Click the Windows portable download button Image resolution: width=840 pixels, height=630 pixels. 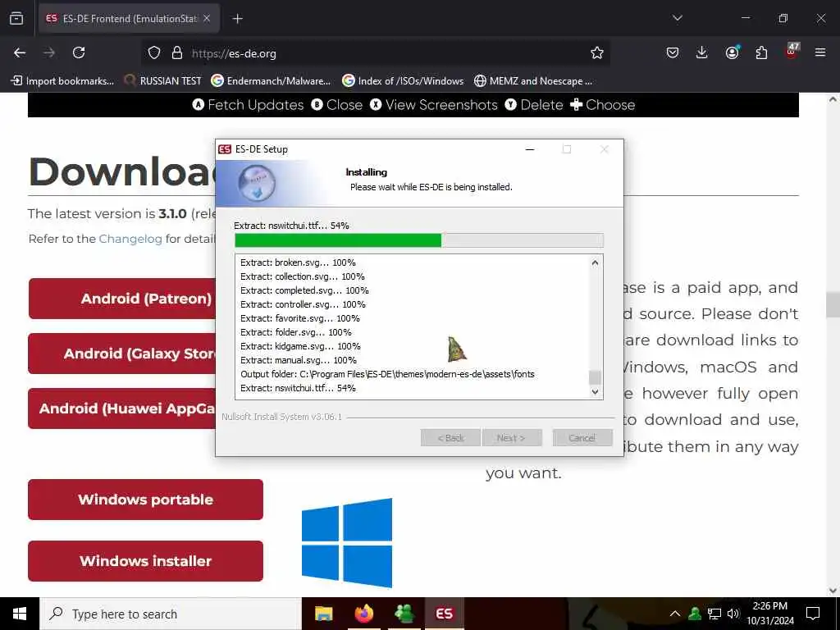tap(145, 500)
